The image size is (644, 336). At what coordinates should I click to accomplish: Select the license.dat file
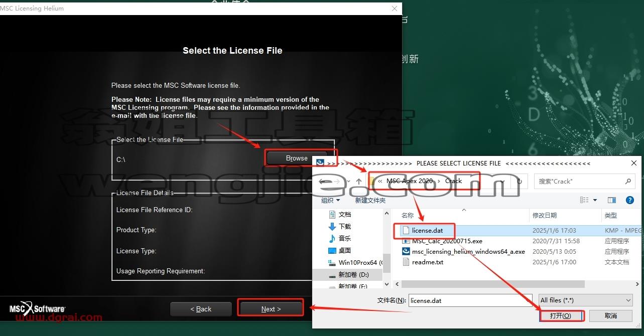(x=427, y=231)
